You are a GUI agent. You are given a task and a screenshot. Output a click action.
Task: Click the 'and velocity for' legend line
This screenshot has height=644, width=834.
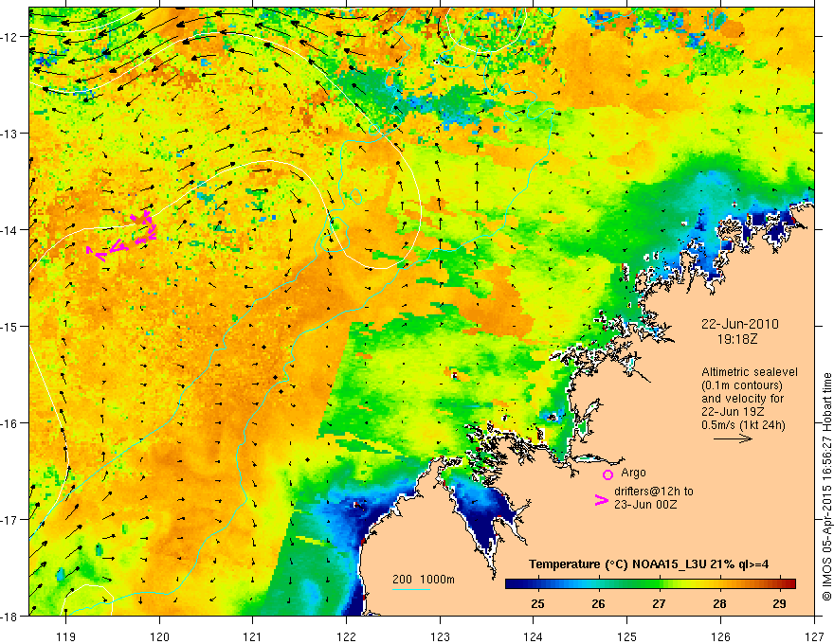(742, 399)
